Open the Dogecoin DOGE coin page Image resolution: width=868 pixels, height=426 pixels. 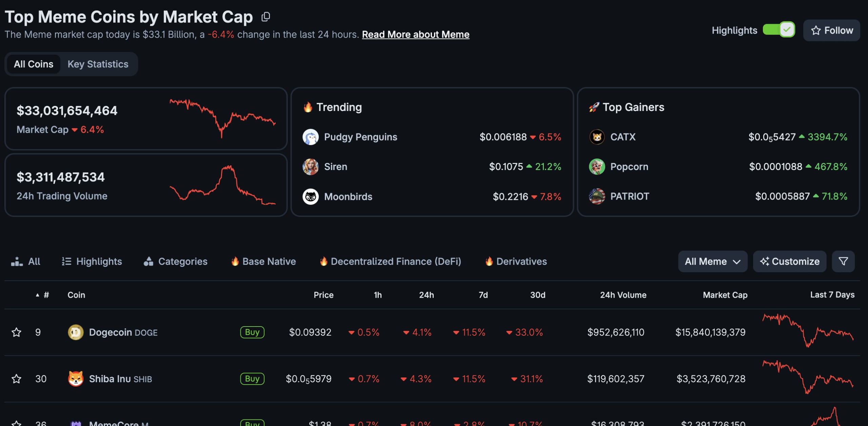123,332
